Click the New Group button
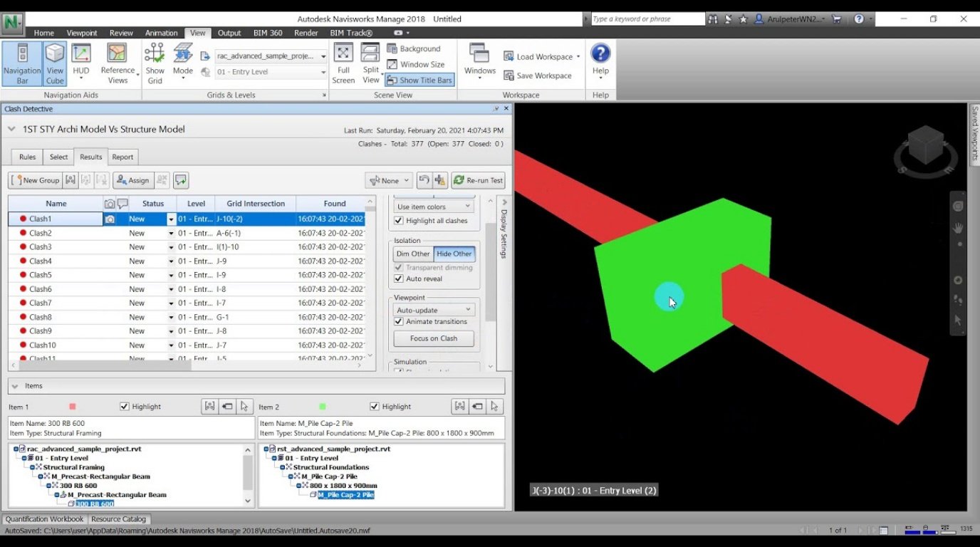Screen dimensions: 980x547 pos(36,180)
